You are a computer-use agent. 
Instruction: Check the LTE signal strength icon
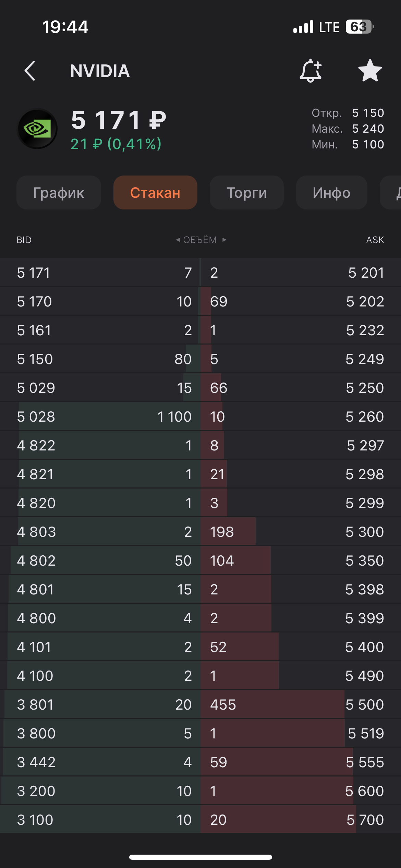[303, 27]
